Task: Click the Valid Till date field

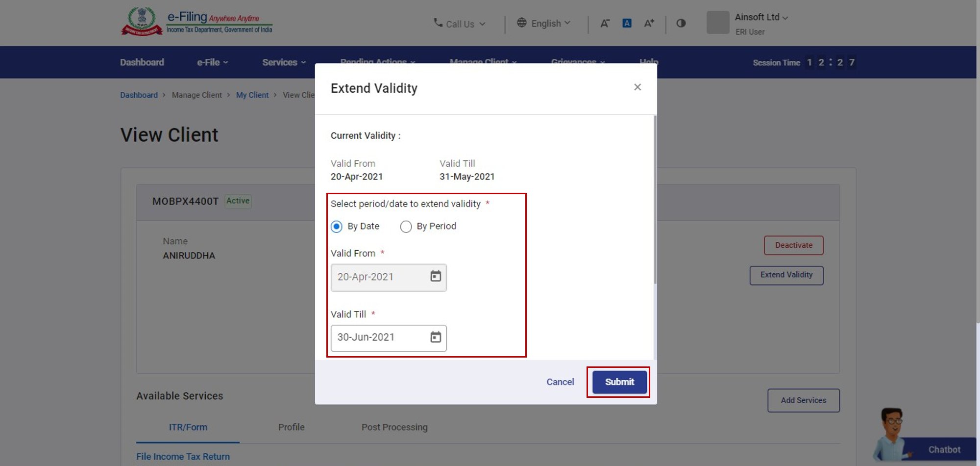Action: (x=377, y=337)
